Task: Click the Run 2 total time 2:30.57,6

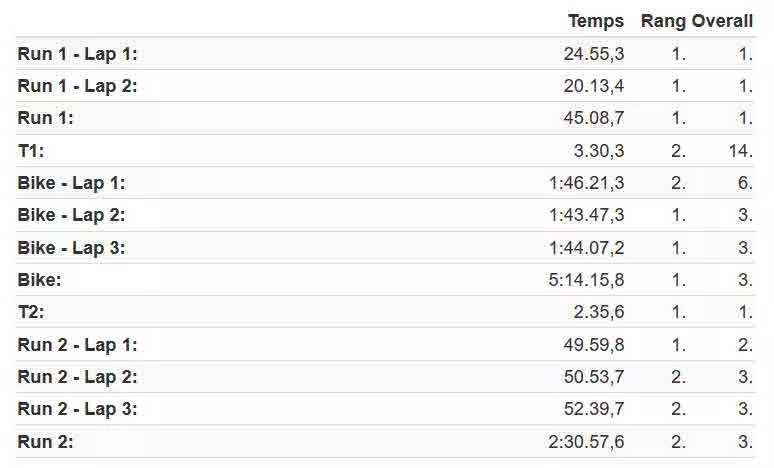Action: 586,441
